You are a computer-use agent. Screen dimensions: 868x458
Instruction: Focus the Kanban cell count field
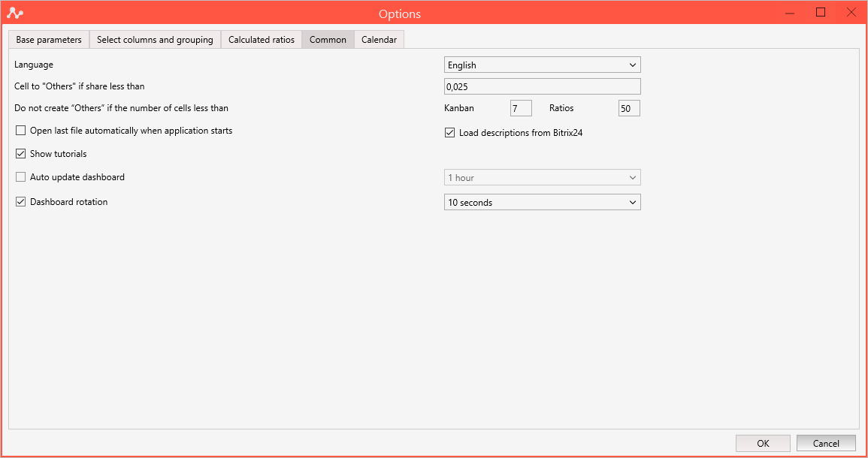[x=521, y=108]
